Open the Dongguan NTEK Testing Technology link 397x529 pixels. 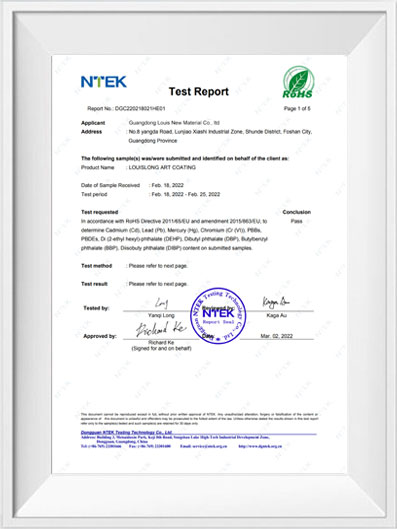click(x=127, y=432)
